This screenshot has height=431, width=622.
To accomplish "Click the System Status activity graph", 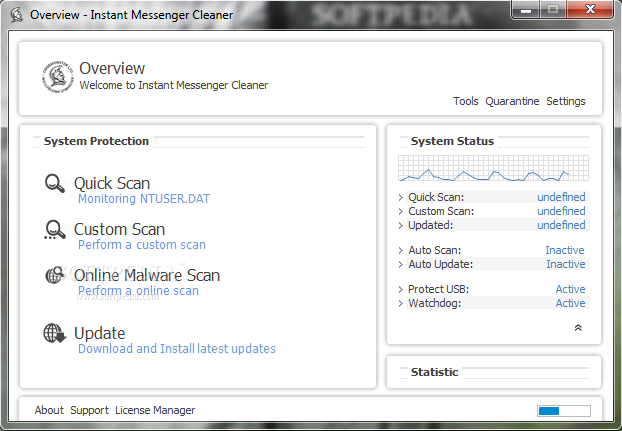I will [493, 168].
